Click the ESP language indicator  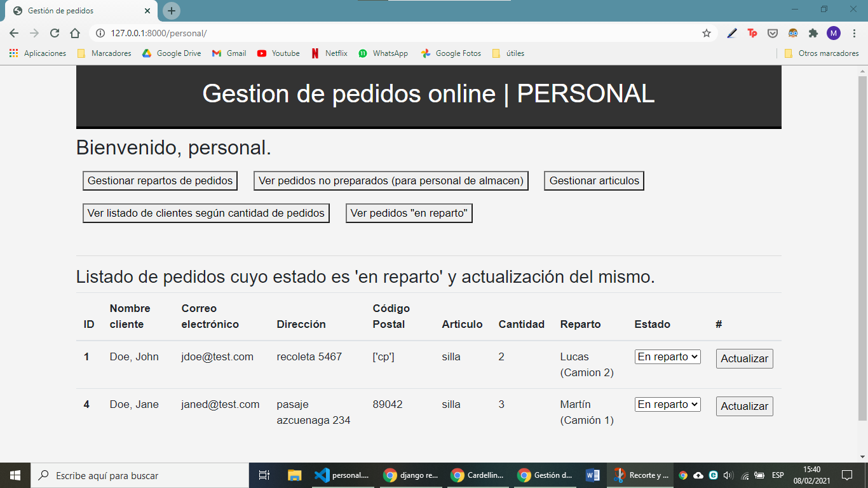point(778,475)
